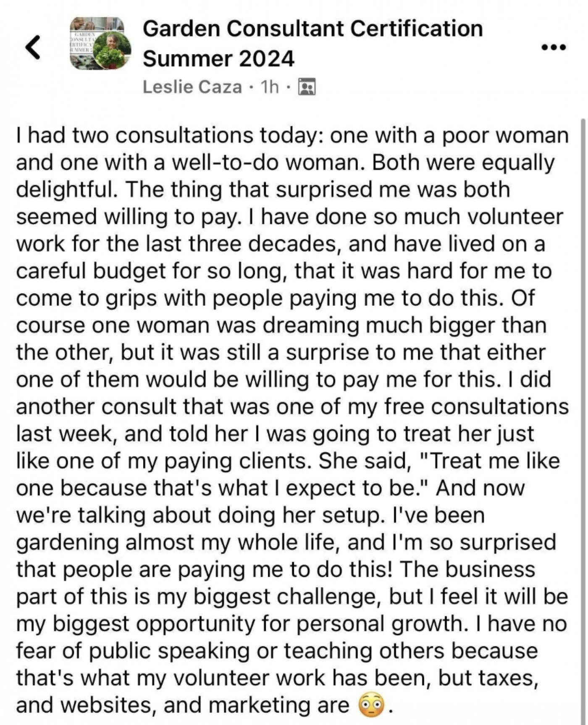Open Leslie Caza's profile
588x725 pixels.
coord(192,87)
